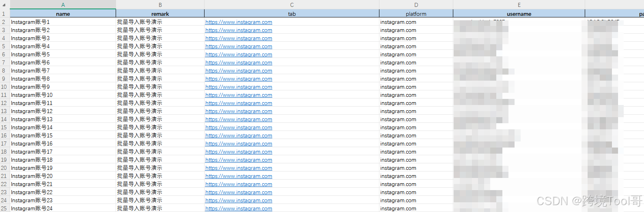Click cell 'Instagram账号22'
This screenshot has width=644, height=212.
63,192
